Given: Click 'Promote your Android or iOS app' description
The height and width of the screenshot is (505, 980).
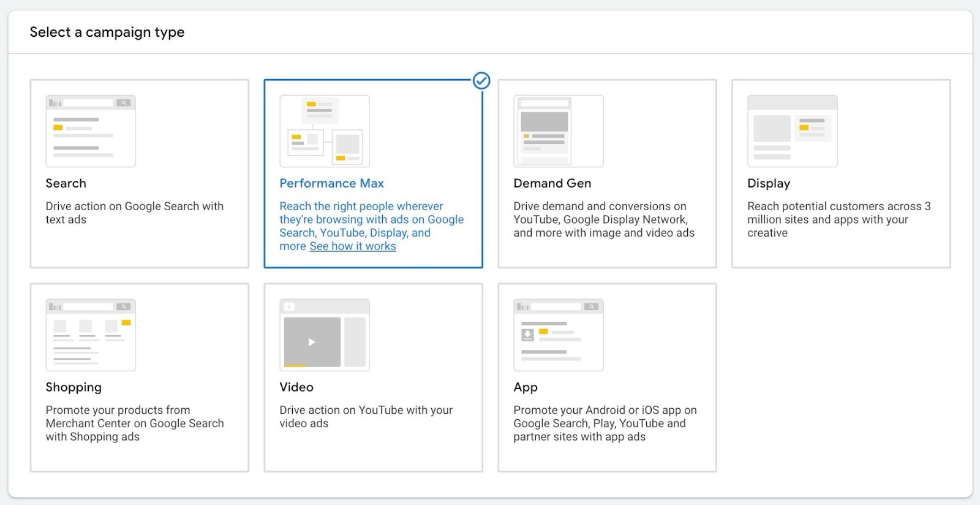Looking at the screenshot, I should click(605, 423).
